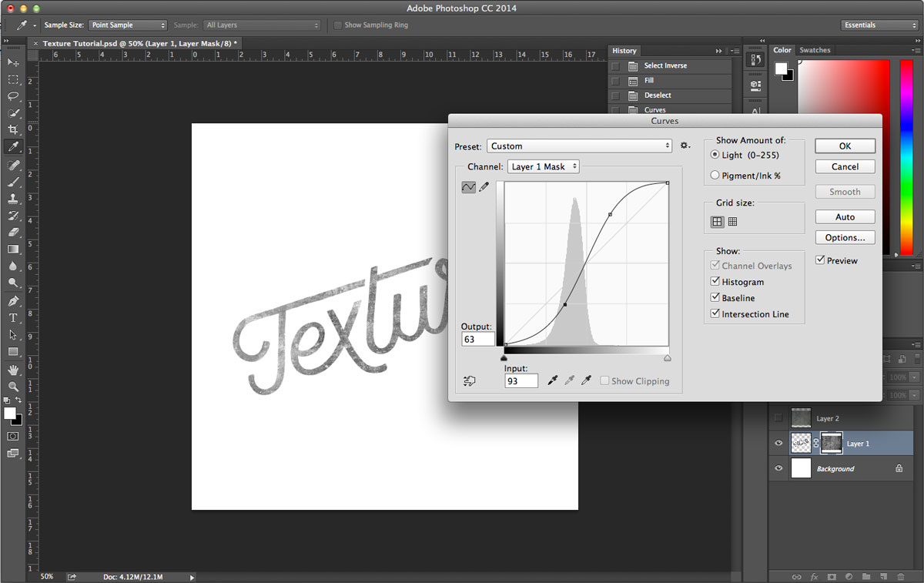Image resolution: width=924 pixels, height=583 pixels.
Task: Click the add layer mask icon
Action: point(832,576)
